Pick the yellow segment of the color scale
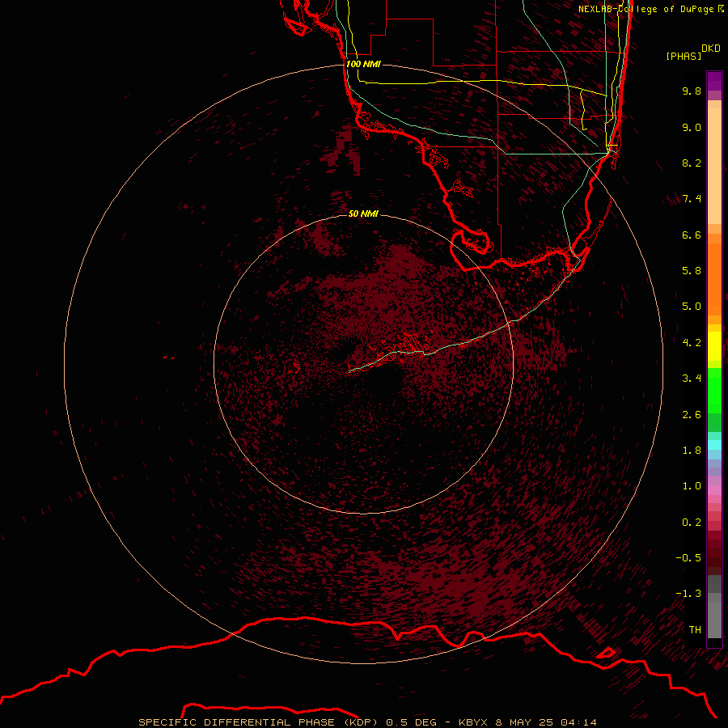Viewport: 728px width, 728px height. point(714,346)
